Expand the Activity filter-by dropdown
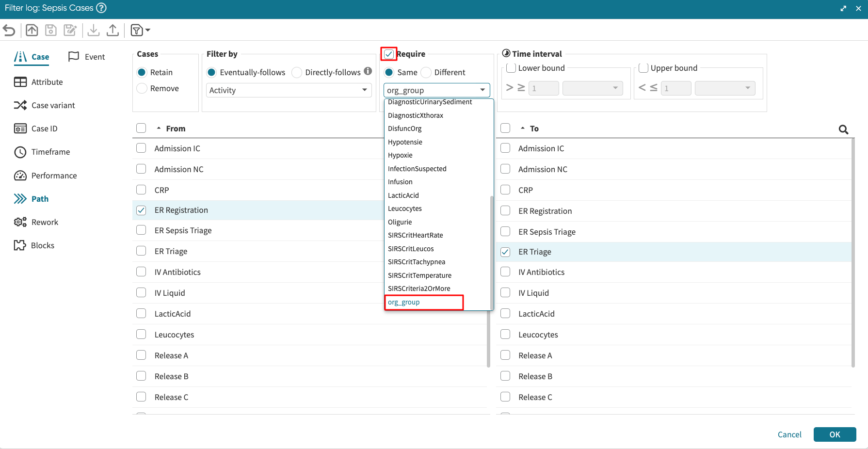Screen dimensions: 868x449 coord(289,90)
